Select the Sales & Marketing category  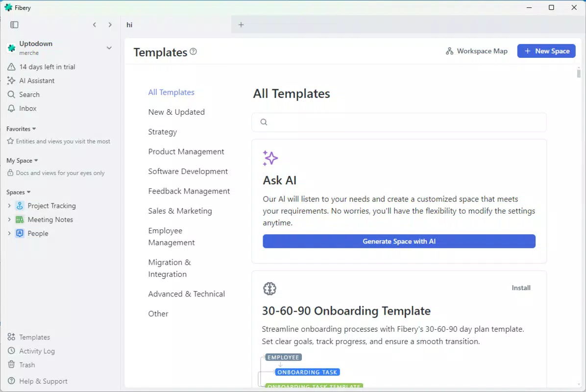pos(180,211)
